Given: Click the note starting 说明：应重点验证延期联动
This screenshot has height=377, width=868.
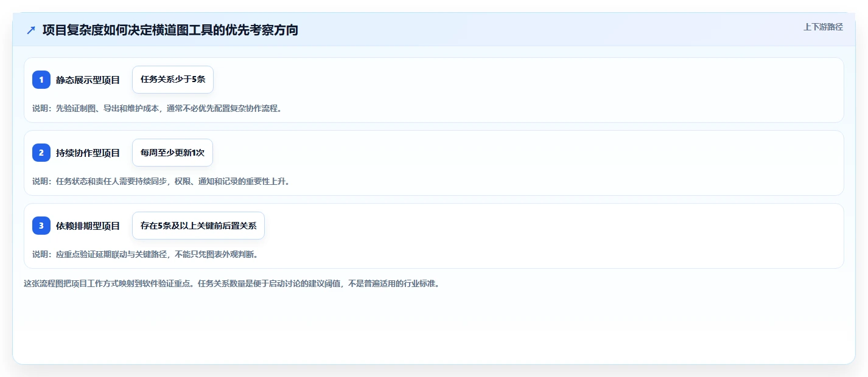Looking at the screenshot, I should click(145, 254).
